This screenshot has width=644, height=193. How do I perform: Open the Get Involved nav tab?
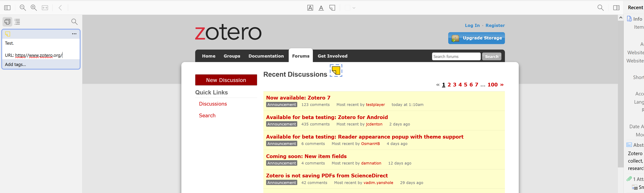pyautogui.click(x=333, y=56)
